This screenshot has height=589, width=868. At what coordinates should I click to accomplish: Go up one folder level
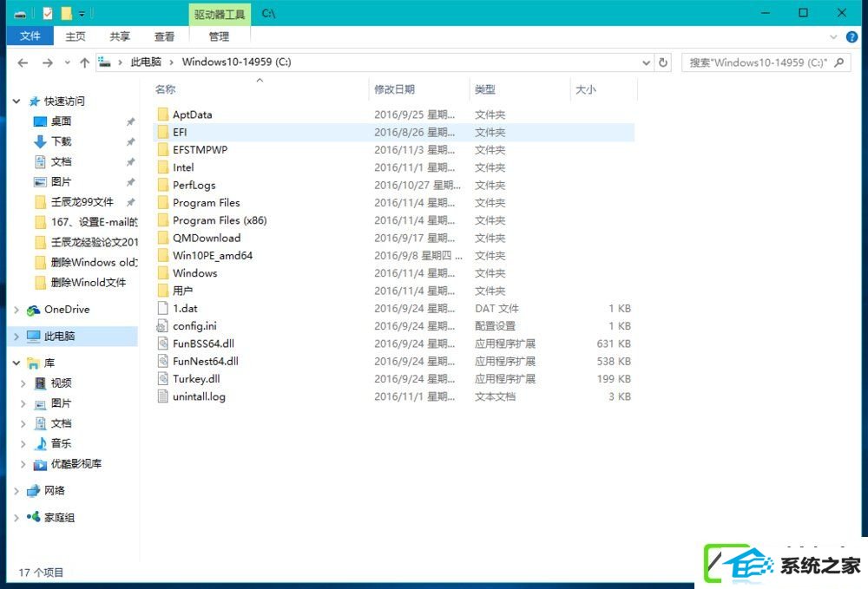(x=85, y=62)
